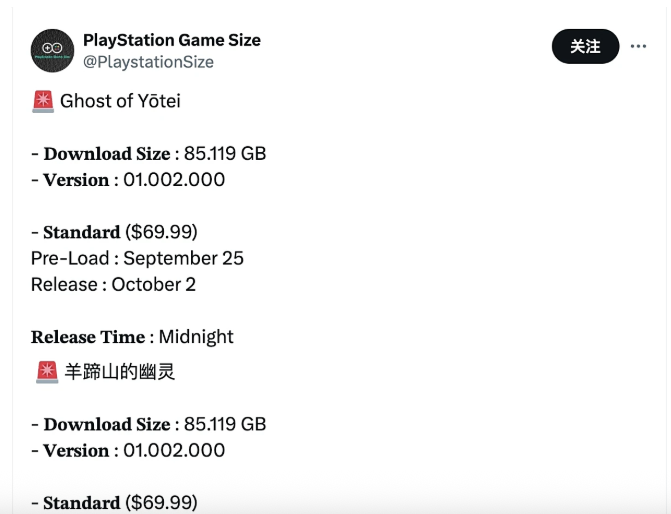Viewport: 671px width, 514px height.
Task: Click the siren emoji beside Ghost of Yōtei
Action: 43,101
